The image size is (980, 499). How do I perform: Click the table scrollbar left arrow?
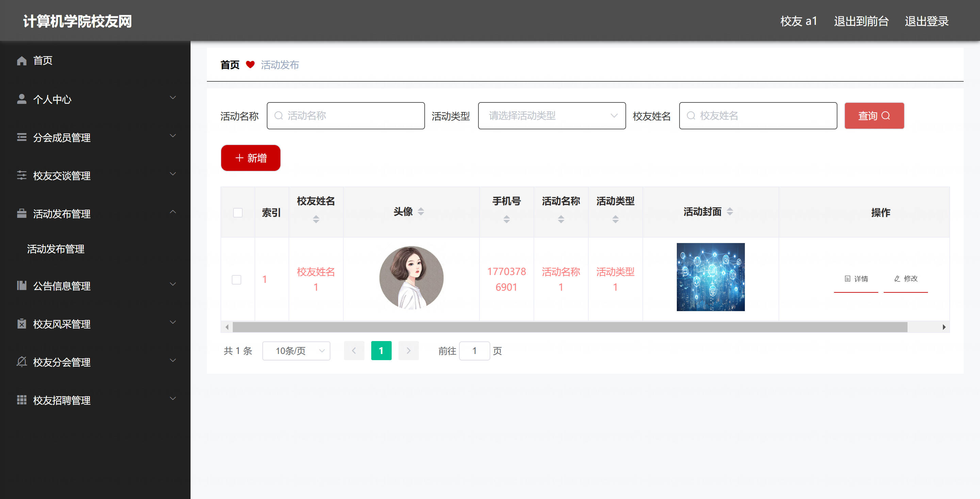coord(227,327)
